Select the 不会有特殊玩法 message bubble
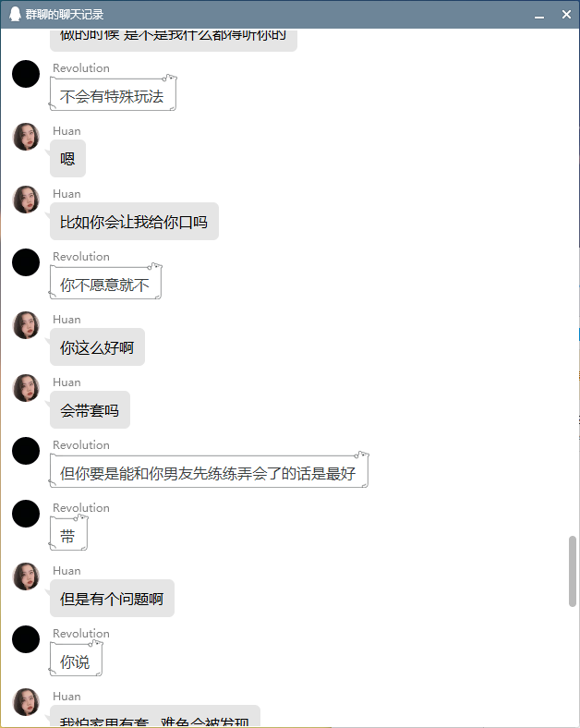Image resolution: width=580 pixels, height=728 pixels. (x=114, y=94)
